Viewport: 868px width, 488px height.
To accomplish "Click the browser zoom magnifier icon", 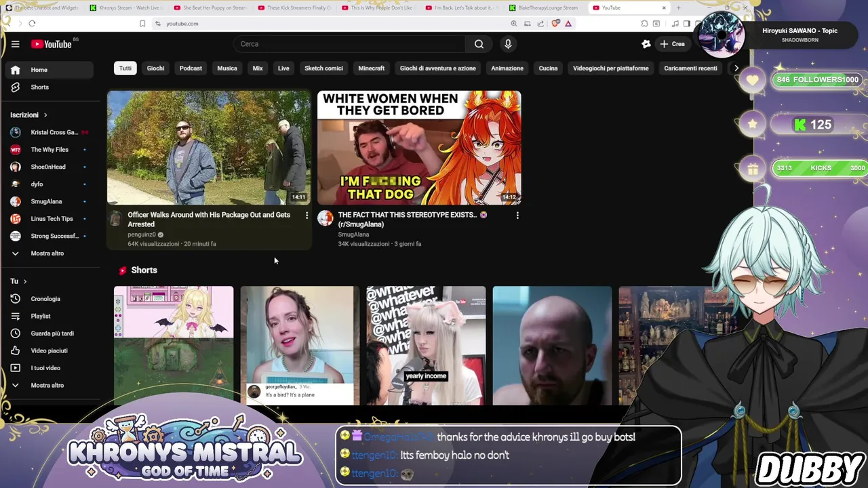I will [x=514, y=24].
